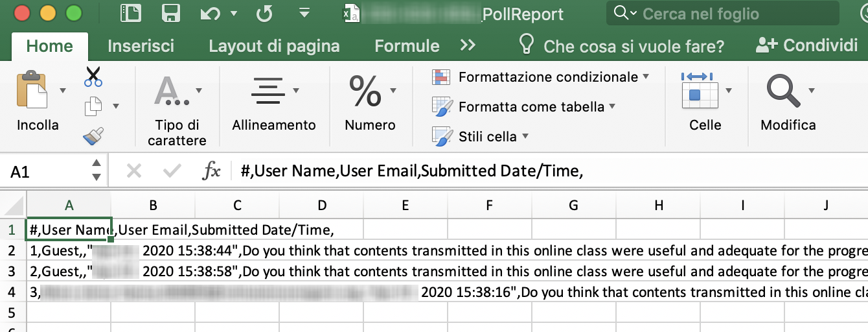Show more ribbon tabs chevron
868x332 pixels.
click(x=468, y=45)
